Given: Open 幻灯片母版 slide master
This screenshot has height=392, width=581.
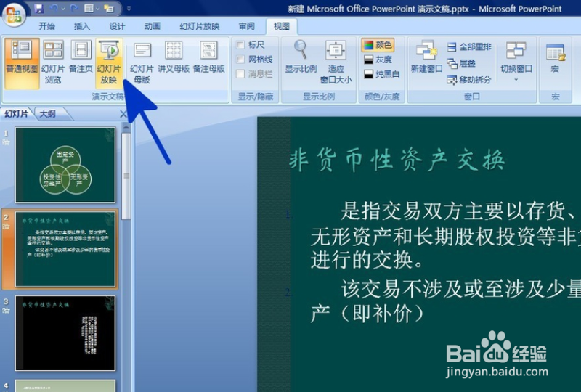Looking at the screenshot, I should (x=142, y=63).
